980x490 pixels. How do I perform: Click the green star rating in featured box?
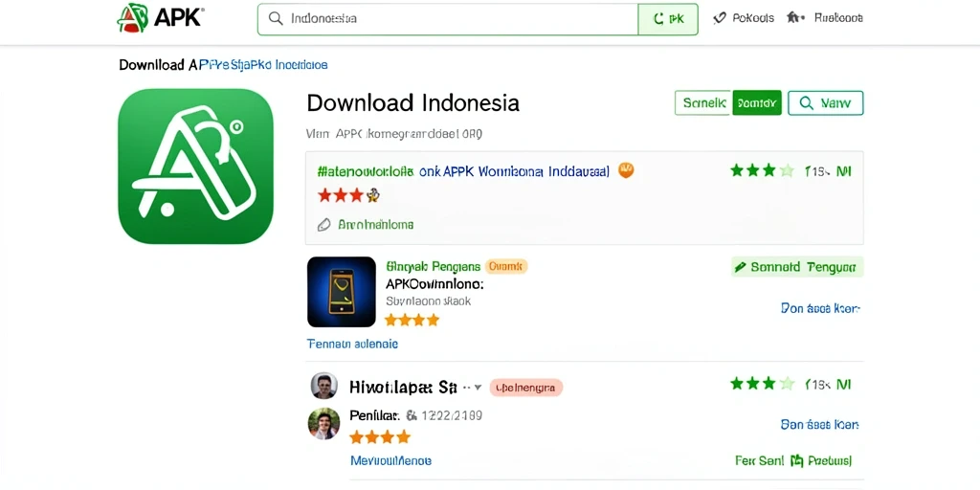762,170
